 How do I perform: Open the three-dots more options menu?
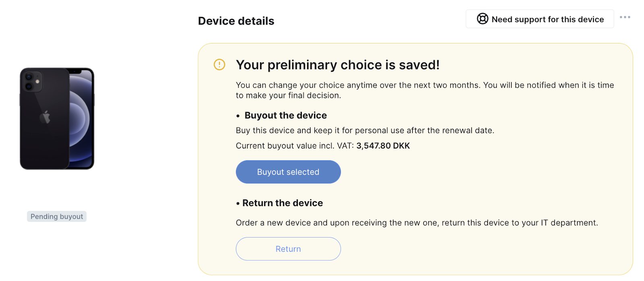(x=625, y=17)
